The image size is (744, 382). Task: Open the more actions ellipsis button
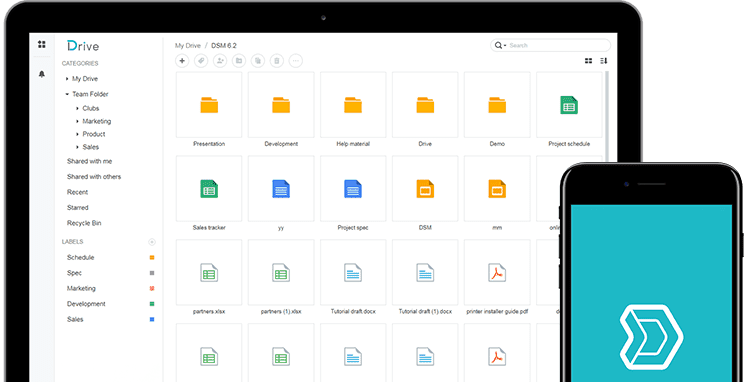pos(296,61)
